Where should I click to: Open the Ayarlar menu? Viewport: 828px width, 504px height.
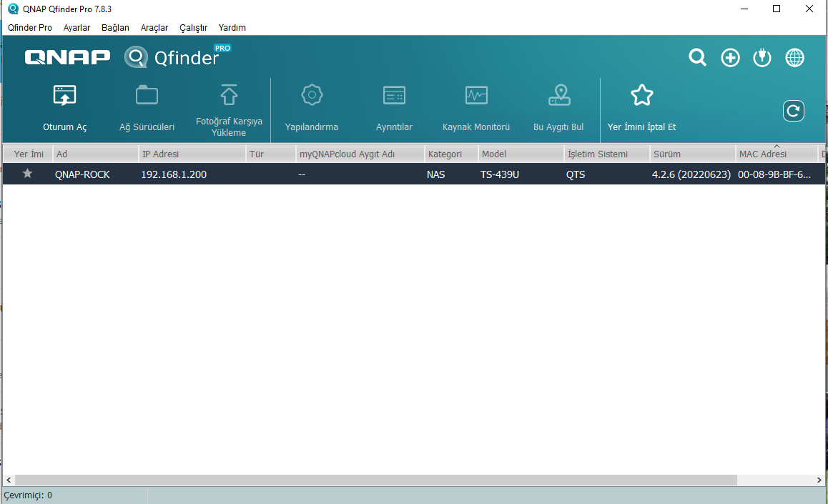click(x=77, y=27)
